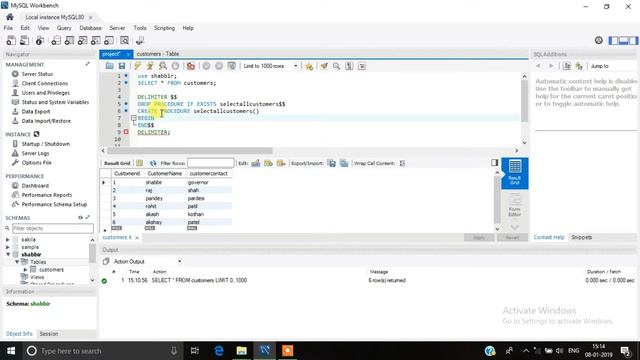Open Server Status in Management

37,74
